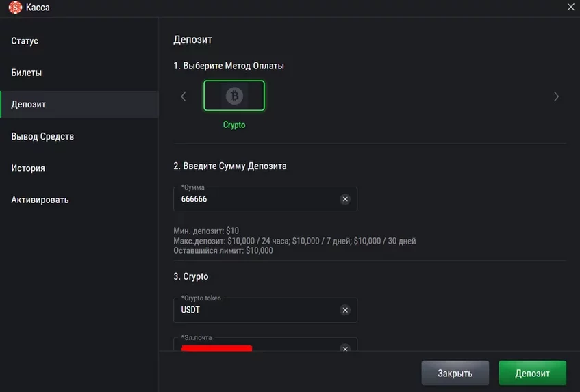Click the Касса app logo icon
The image size is (580, 392).
coord(15,8)
